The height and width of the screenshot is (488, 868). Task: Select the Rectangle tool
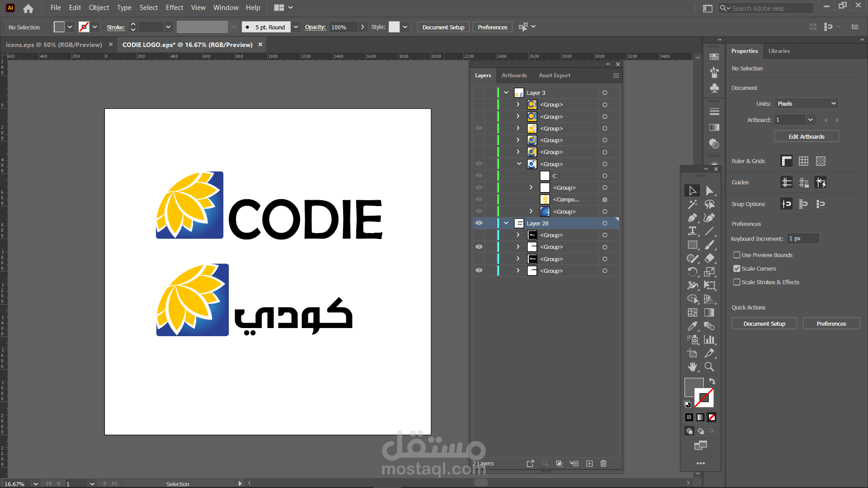point(692,245)
